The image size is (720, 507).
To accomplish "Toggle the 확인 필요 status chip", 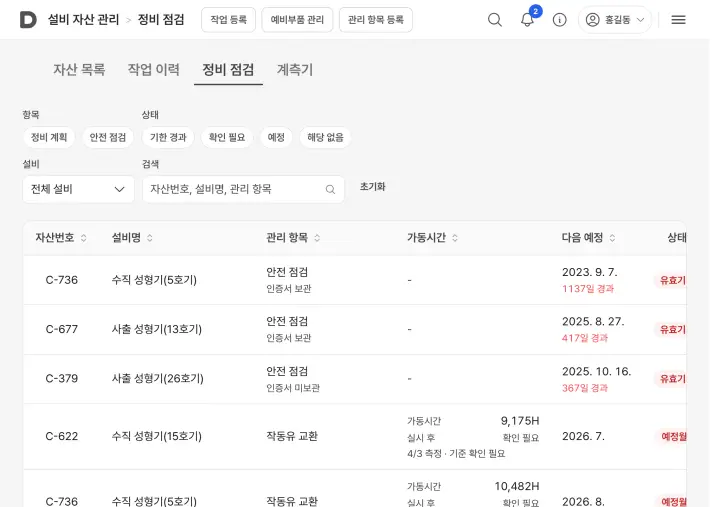I will [227, 137].
